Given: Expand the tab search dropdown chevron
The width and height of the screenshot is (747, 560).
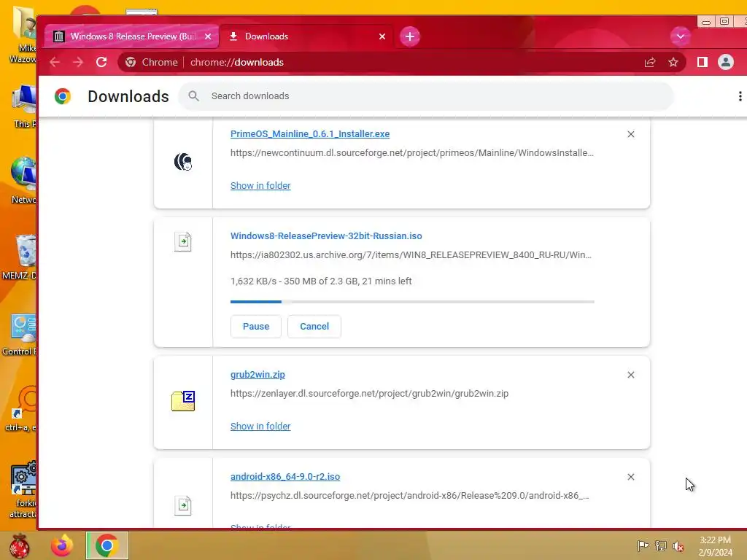Looking at the screenshot, I should click(x=681, y=36).
